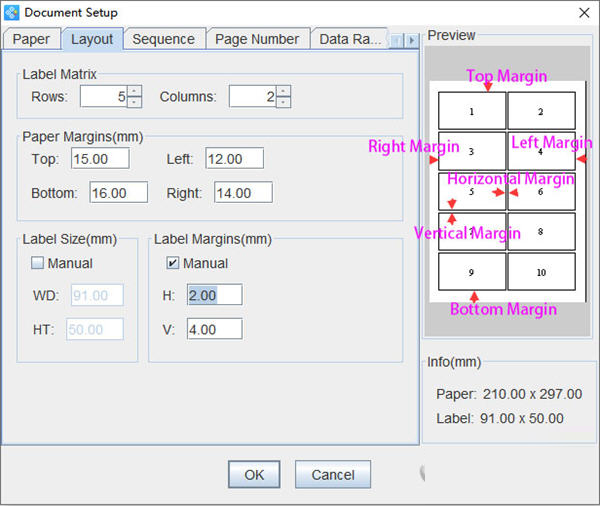600x506 pixels.
Task: Click label 10 in the preview
Action: coord(541,272)
